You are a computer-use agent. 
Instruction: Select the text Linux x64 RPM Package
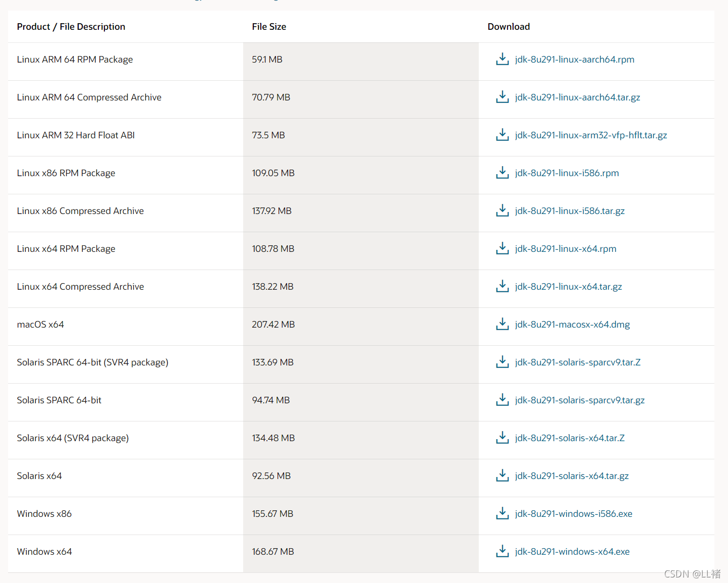pos(66,249)
